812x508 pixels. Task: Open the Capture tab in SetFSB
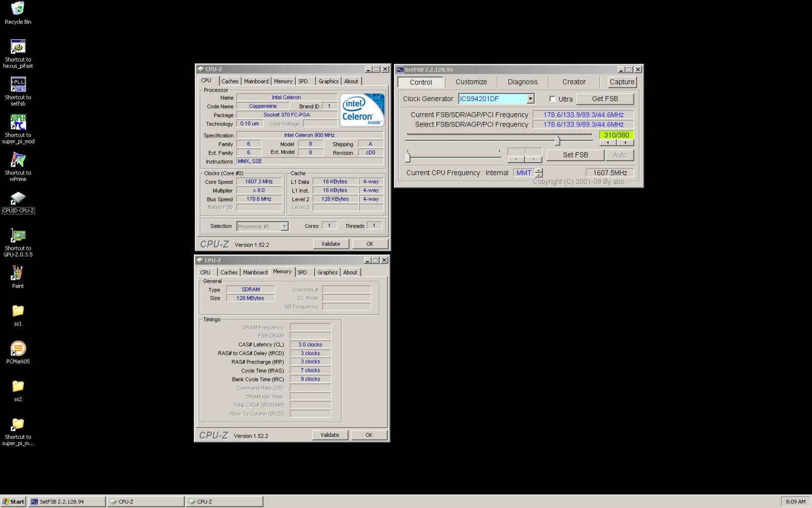point(622,82)
